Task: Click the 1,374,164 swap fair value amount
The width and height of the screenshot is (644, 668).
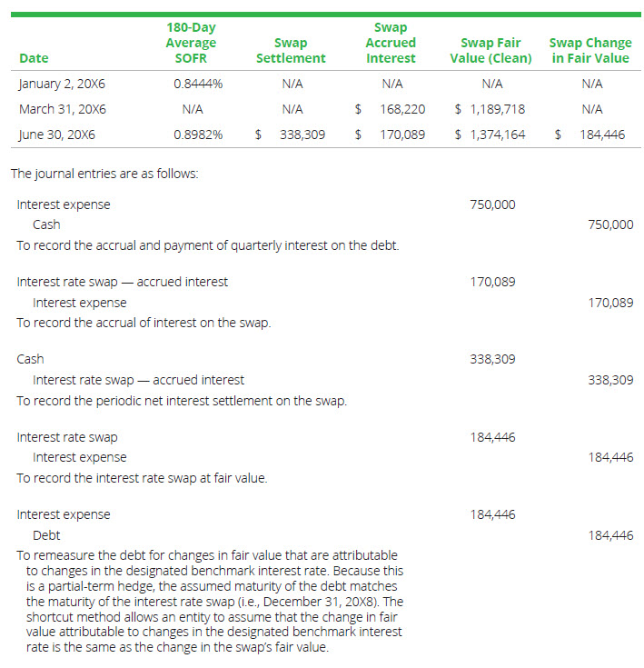Action: click(496, 135)
